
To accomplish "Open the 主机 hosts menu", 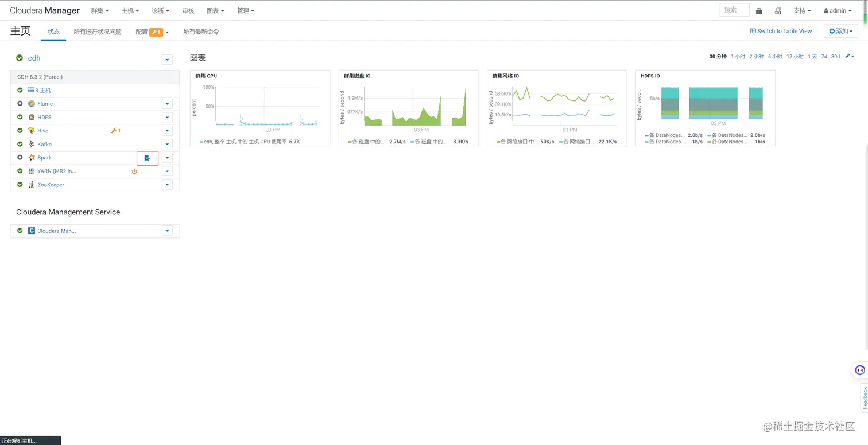I will coord(130,10).
